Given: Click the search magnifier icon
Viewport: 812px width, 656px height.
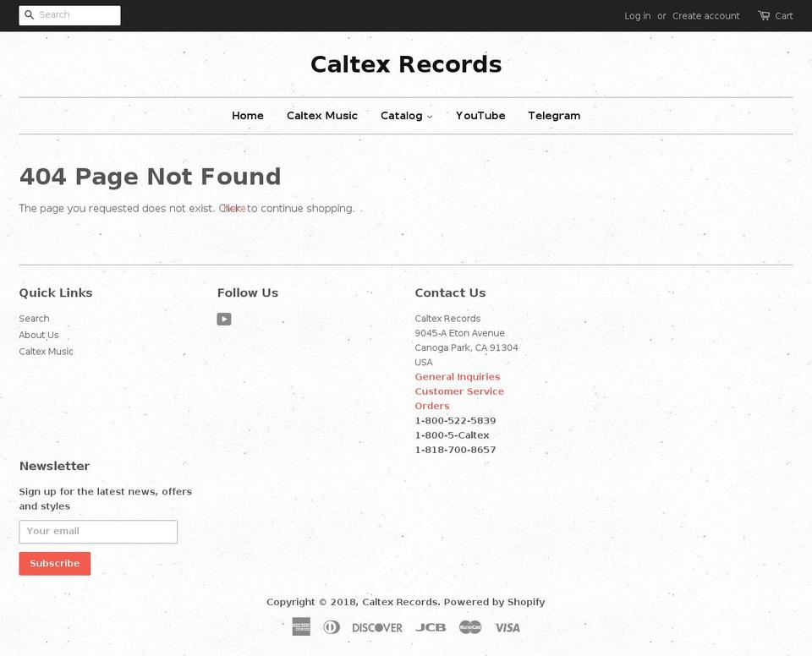Looking at the screenshot, I should click(29, 15).
